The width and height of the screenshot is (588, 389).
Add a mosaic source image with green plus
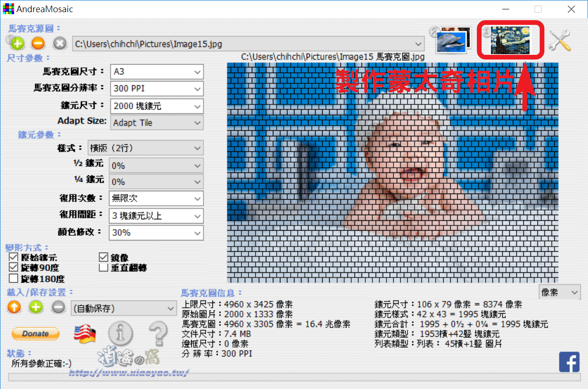click(17, 44)
